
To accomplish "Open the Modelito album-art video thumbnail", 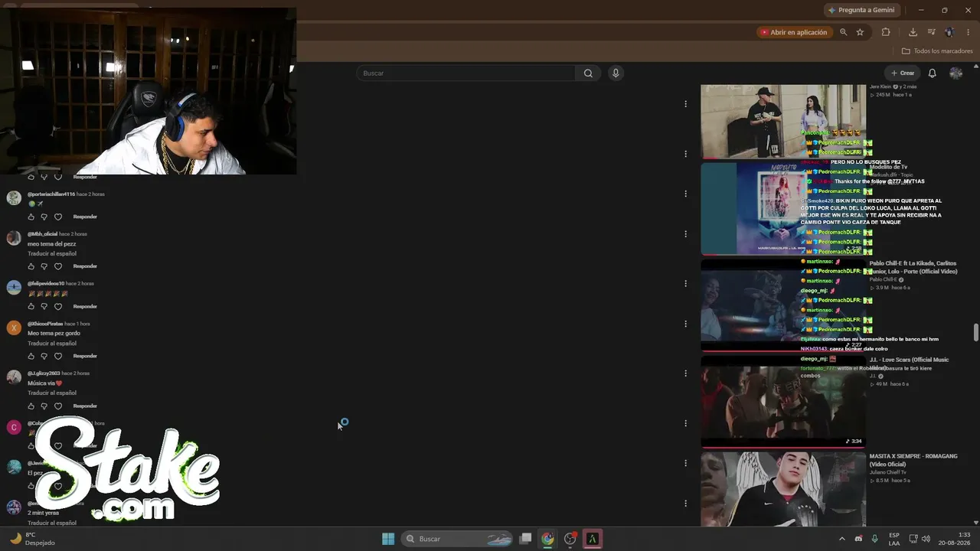I will point(783,208).
